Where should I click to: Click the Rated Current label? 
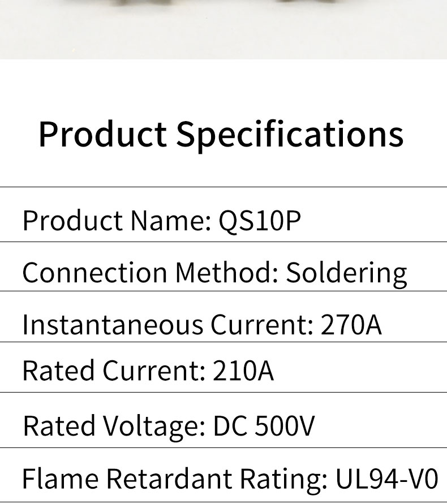pos(113,371)
